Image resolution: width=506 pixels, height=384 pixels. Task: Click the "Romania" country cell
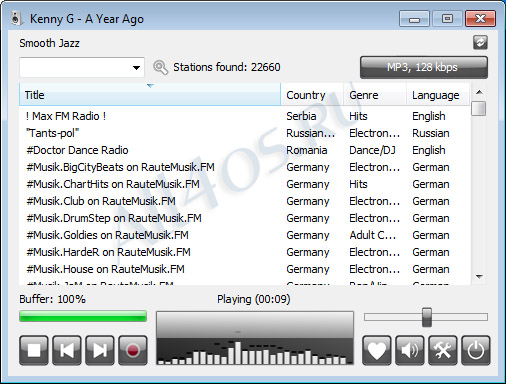(x=306, y=150)
